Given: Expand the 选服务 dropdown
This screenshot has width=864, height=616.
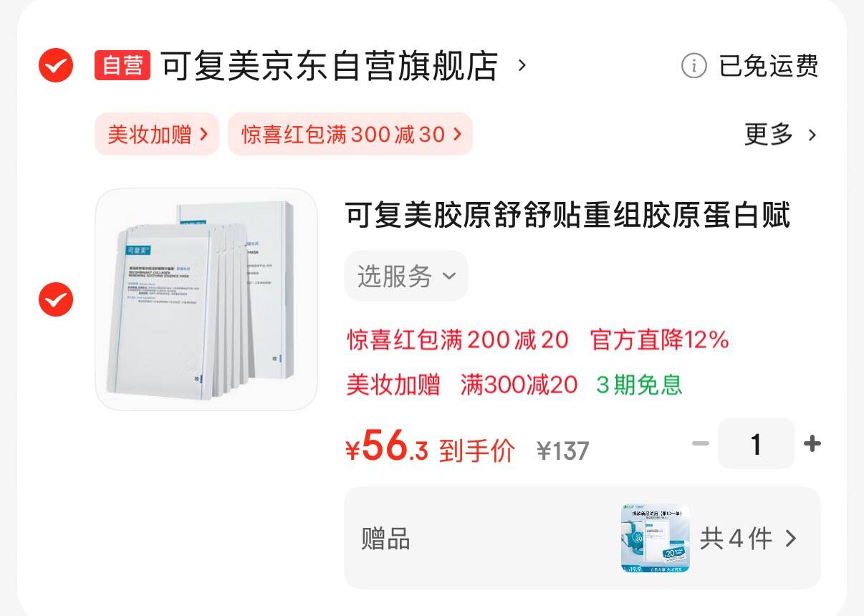Looking at the screenshot, I should tap(406, 276).
